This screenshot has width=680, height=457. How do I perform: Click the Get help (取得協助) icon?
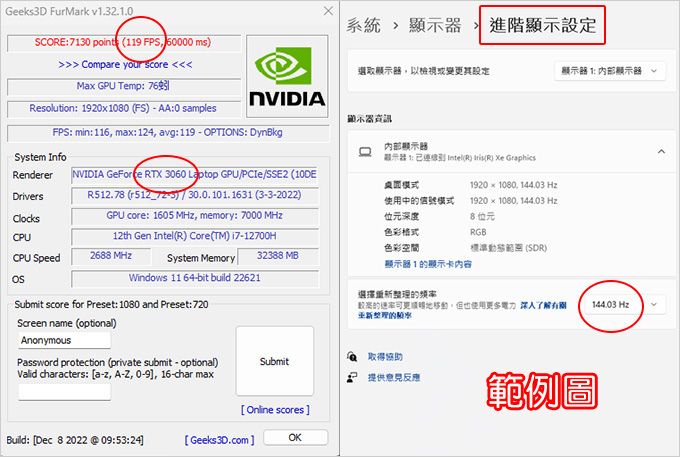(x=352, y=357)
